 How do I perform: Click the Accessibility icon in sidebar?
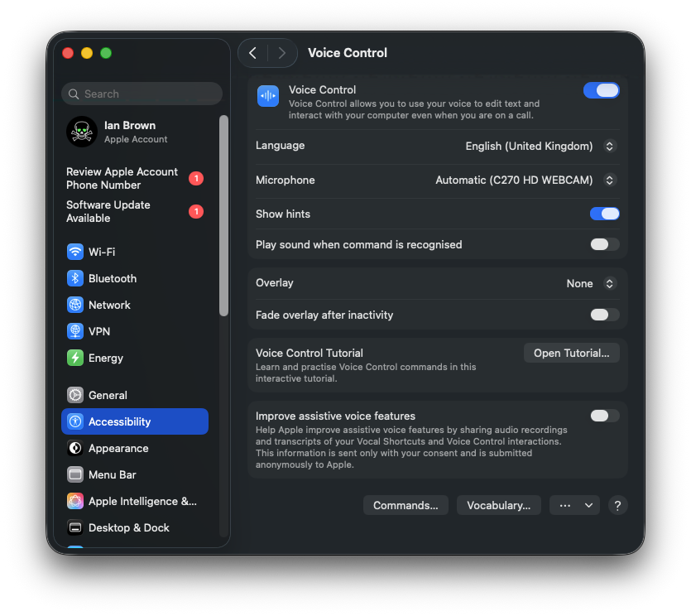(x=75, y=421)
